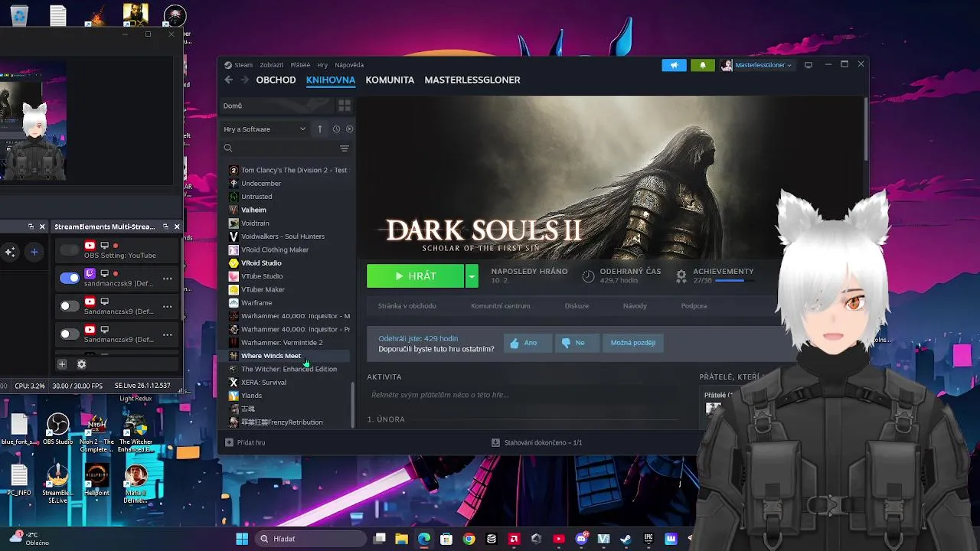Open the dropdown arrow next to HRÁT
This screenshot has width=980, height=551.
472,276
